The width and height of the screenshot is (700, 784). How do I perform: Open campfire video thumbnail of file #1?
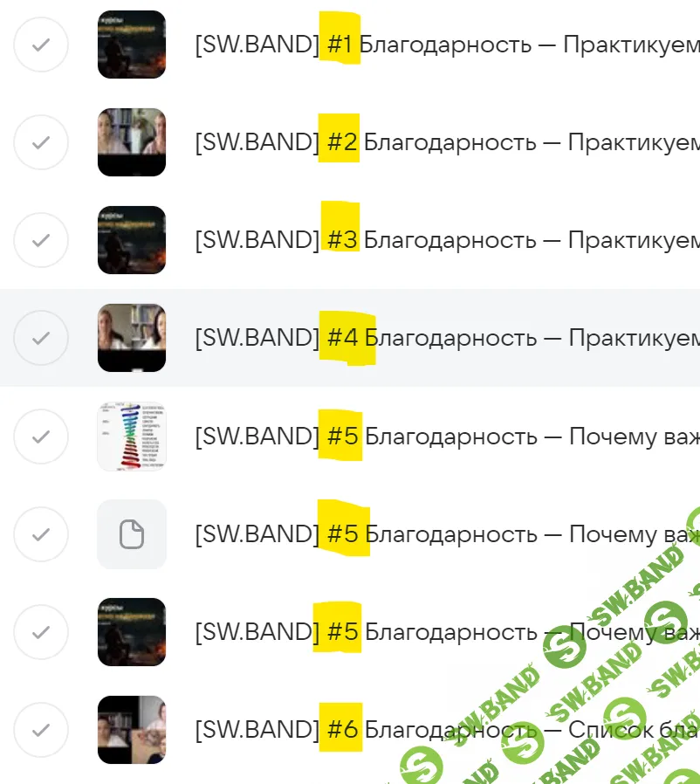(132, 45)
